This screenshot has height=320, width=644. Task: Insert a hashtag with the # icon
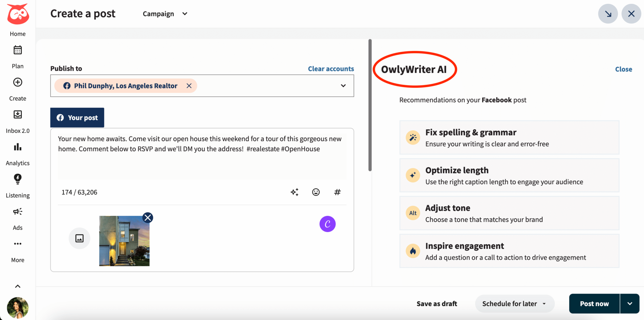[x=337, y=192]
